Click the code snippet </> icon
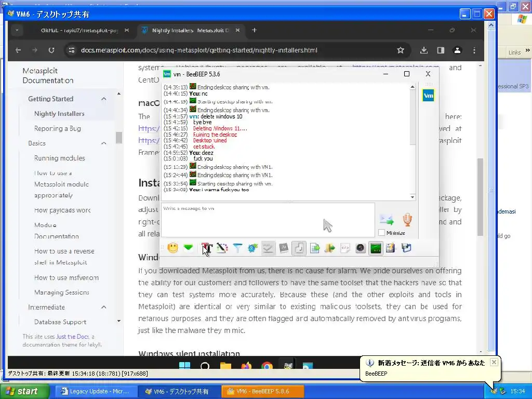The width and height of the screenshot is (532, 399). 345,248
